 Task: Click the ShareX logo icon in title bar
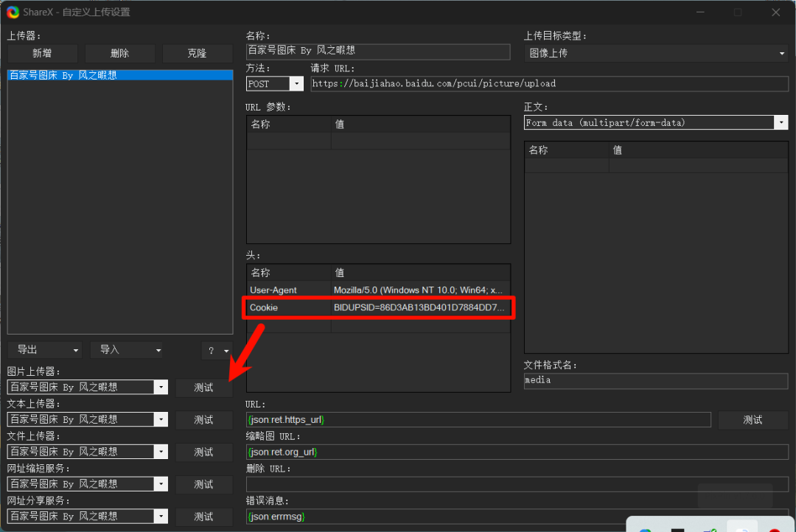click(13, 13)
